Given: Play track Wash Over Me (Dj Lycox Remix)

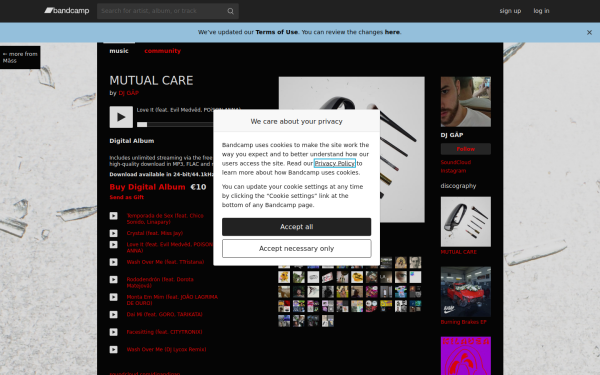Looking at the screenshot, I should click(x=114, y=349).
